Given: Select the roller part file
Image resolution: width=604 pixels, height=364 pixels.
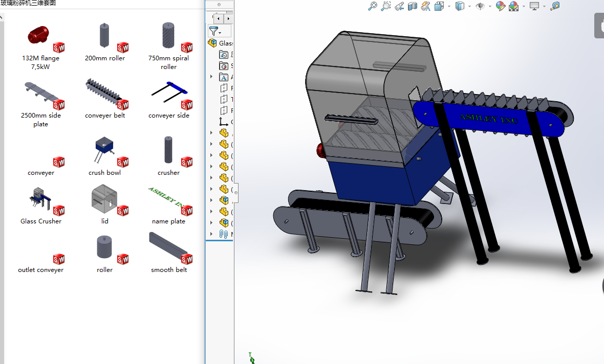Looking at the screenshot, I should click(x=105, y=254).
